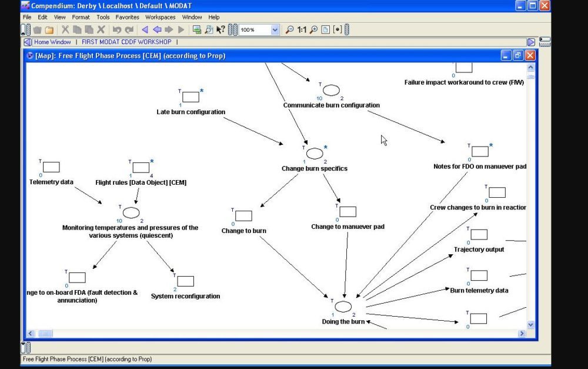The width and height of the screenshot is (588, 369).
Task: Select the 'Doing the burn' ellipse node
Action: (343, 306)
